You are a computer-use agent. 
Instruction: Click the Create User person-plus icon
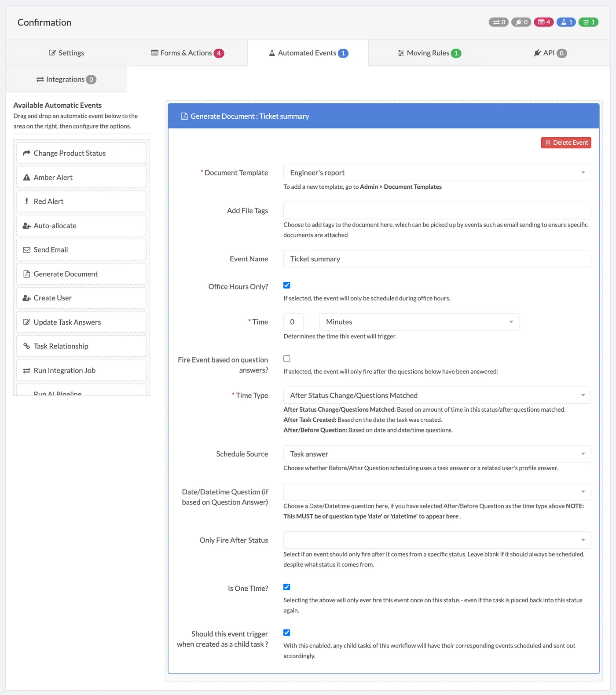[x=26, y=298]
